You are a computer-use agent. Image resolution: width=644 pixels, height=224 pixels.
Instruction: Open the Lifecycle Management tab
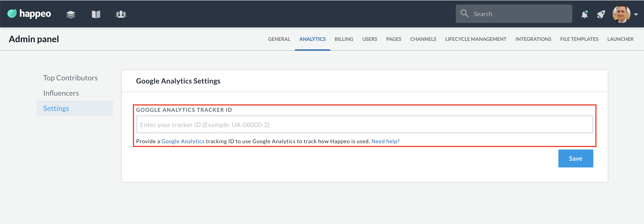coord(475,39)
